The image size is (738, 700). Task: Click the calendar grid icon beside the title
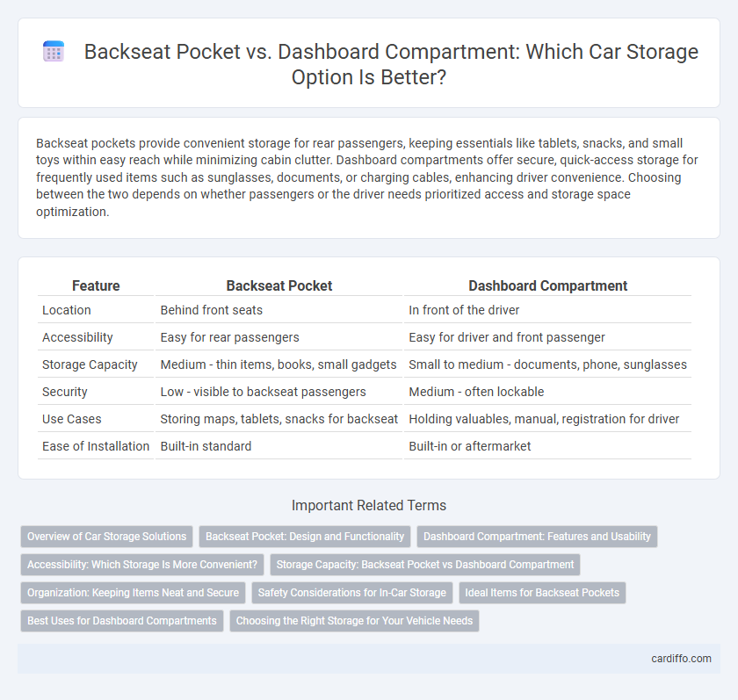coord(54,51)
